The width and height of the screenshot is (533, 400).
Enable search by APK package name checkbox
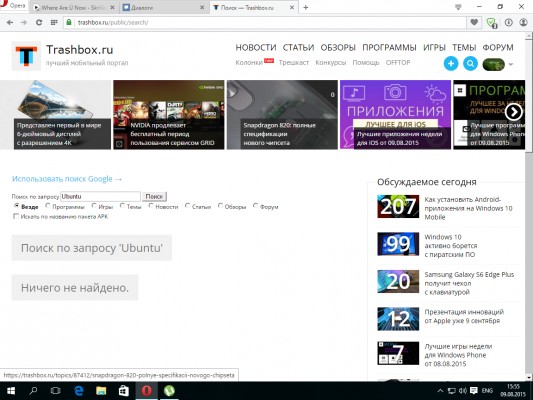(16, 216)
